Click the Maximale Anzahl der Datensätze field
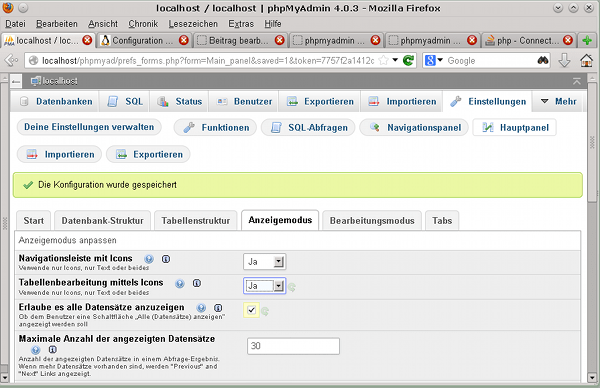Image resolution: width=600 pixels, height=388 pixels. coord(293,346)
